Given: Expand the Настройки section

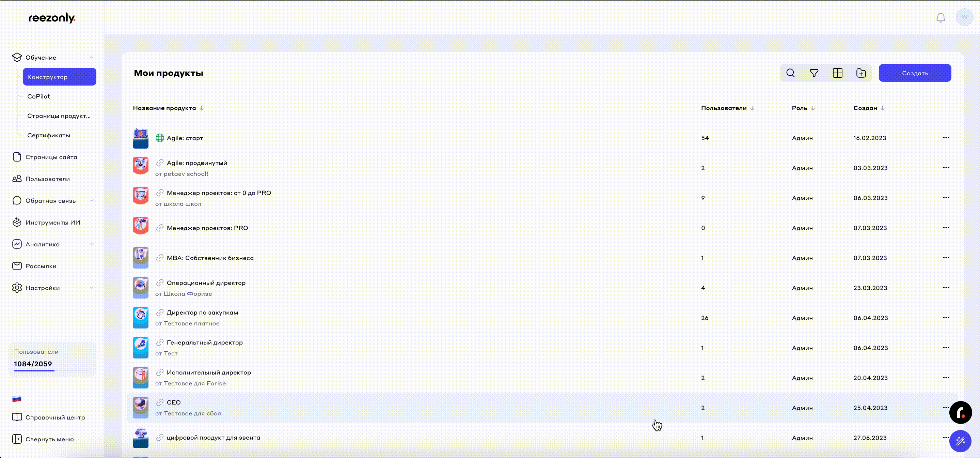Looking at the screenshot, I should pyautogui.click(x=91, y=288).
